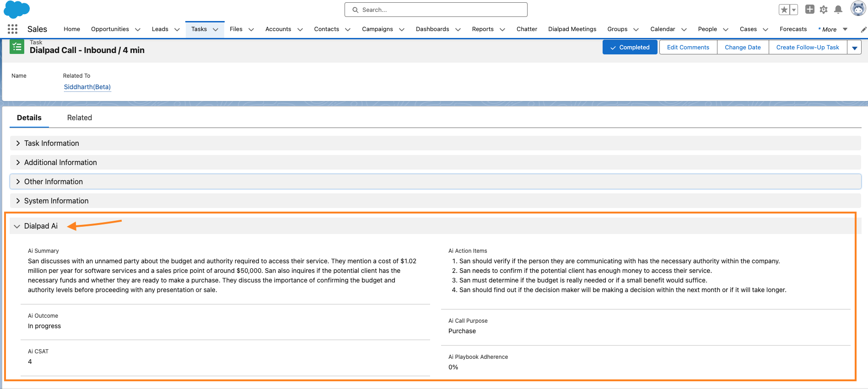This screenshot has height=389, width=868.
Task: Select the Ai CSAT value 4
Action: (x=30, y=362)
